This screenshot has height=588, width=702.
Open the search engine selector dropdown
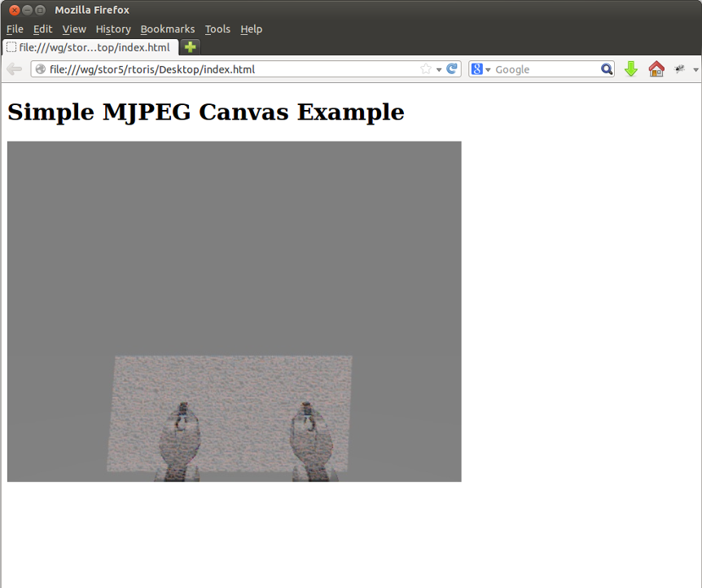488,69
